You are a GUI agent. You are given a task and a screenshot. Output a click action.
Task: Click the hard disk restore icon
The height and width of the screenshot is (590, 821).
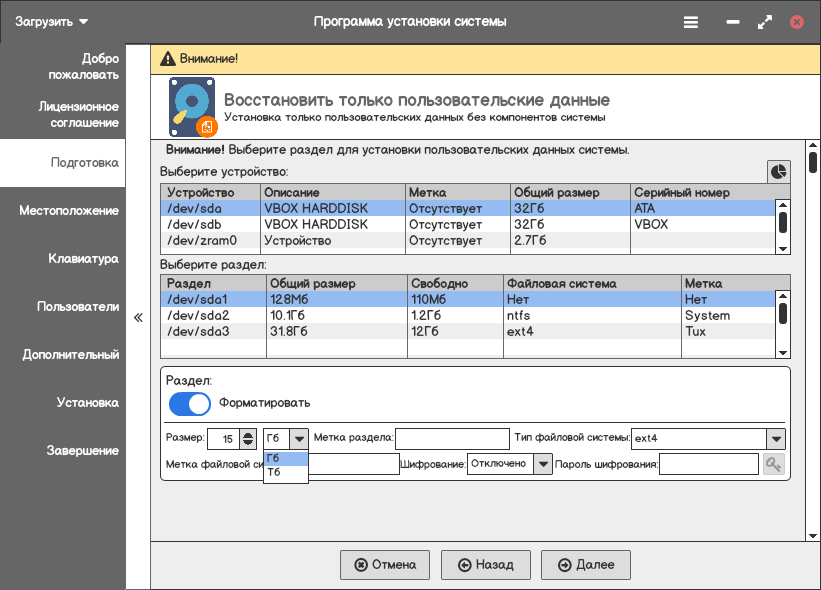tap(193, 107)
